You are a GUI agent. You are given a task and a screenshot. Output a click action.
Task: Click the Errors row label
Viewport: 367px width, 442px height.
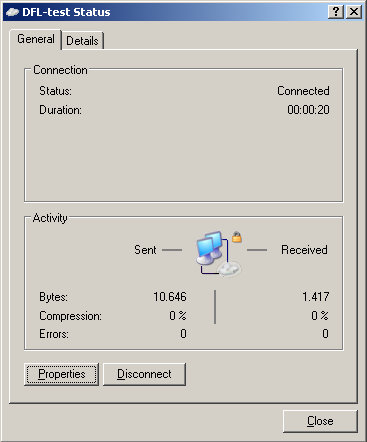pyautogui.click(x=54, y=334)
